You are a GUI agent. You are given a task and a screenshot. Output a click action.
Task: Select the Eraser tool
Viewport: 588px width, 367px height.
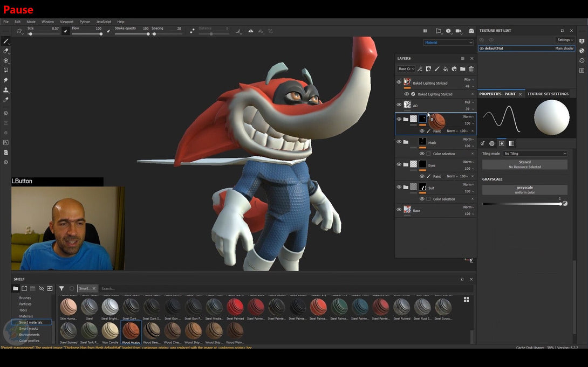tap(5, 51)
